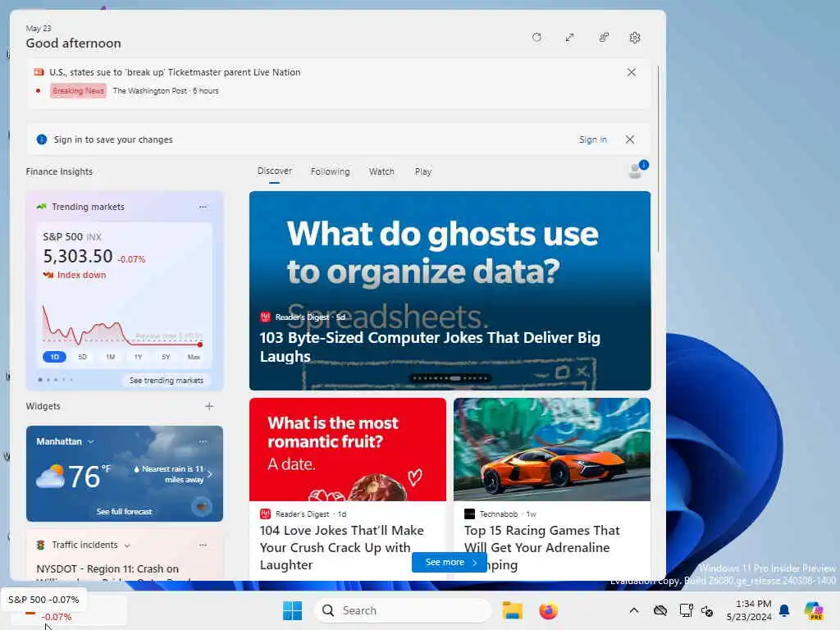Select the 5Y chart range
The height and width of the screenshot is (630, 840).
(x=166, y=357)
